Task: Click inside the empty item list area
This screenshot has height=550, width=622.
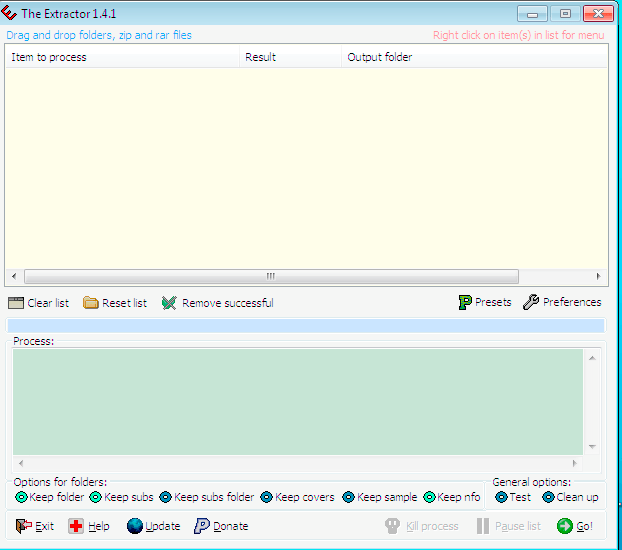Action: (306, 168)
